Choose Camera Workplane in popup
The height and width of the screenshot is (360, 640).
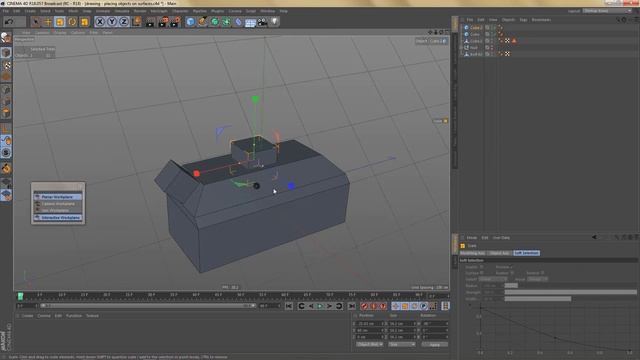coord(58,204)
